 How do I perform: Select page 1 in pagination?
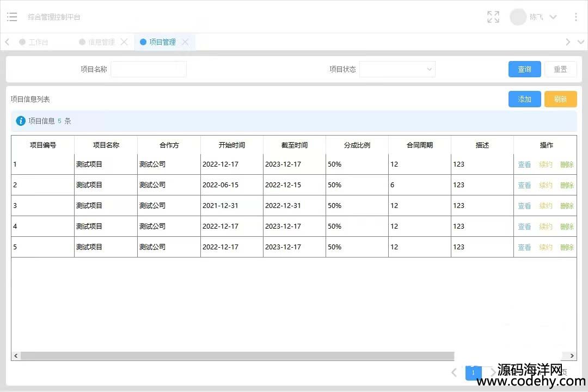pyautogui.click(x=473, y=372)
